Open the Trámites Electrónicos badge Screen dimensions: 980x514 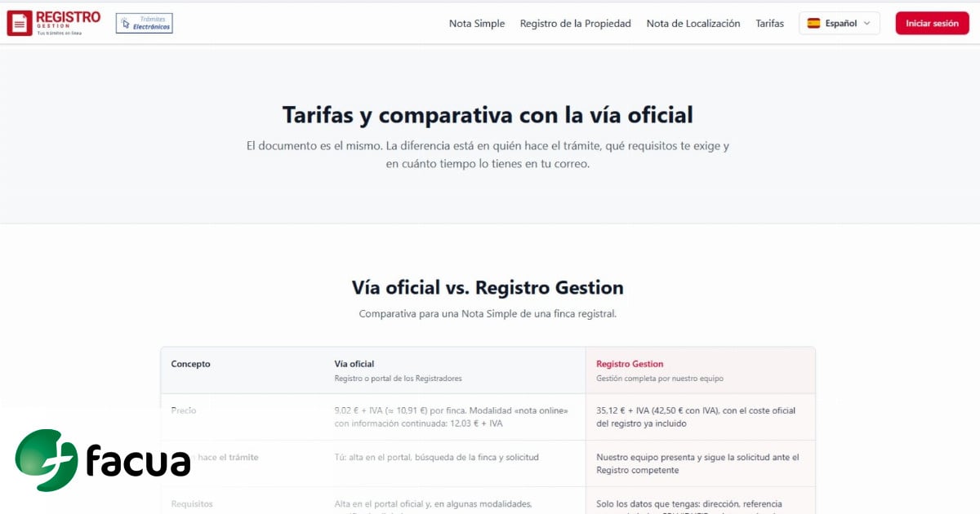(145, 23)
